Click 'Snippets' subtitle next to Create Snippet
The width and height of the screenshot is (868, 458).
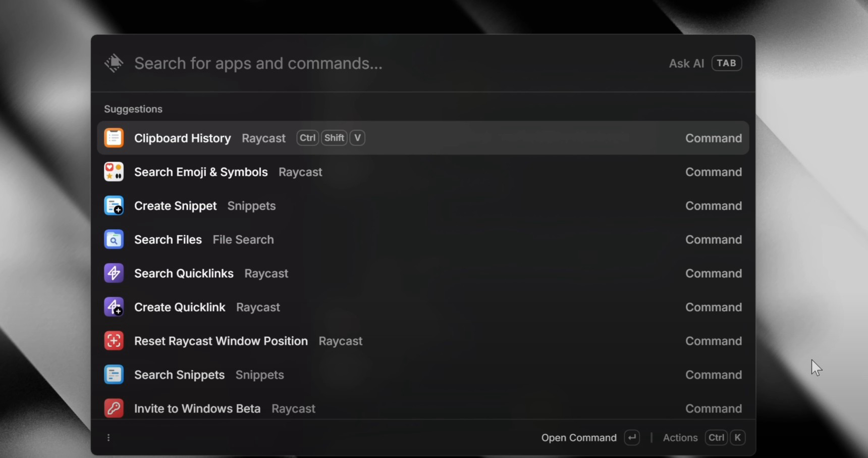(251, 206)
